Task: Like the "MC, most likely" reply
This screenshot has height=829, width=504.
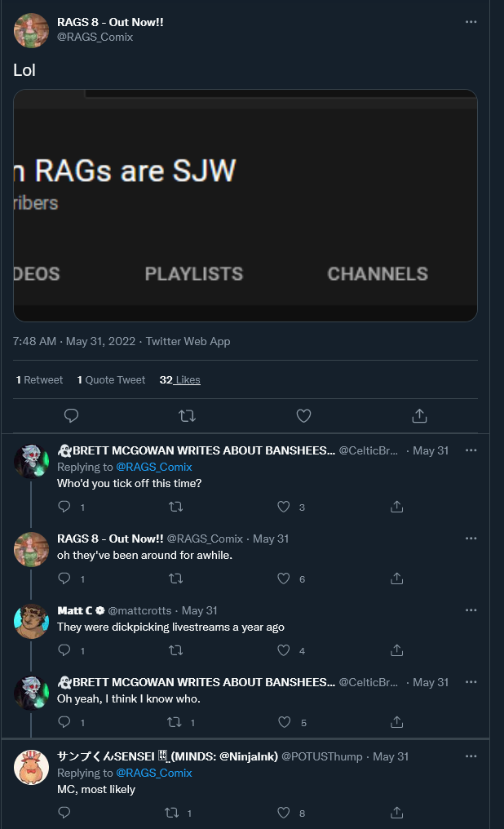Action: click(284, 812)
